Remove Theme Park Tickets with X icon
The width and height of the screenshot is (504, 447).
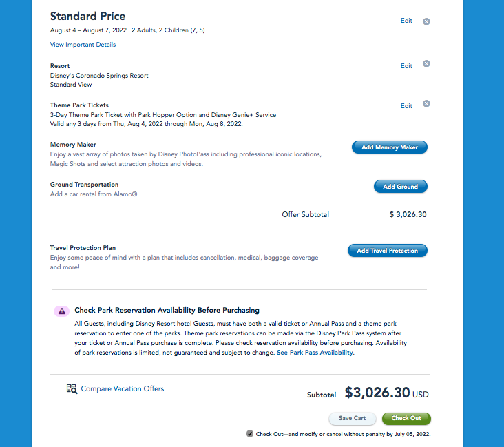pos(426,104)
